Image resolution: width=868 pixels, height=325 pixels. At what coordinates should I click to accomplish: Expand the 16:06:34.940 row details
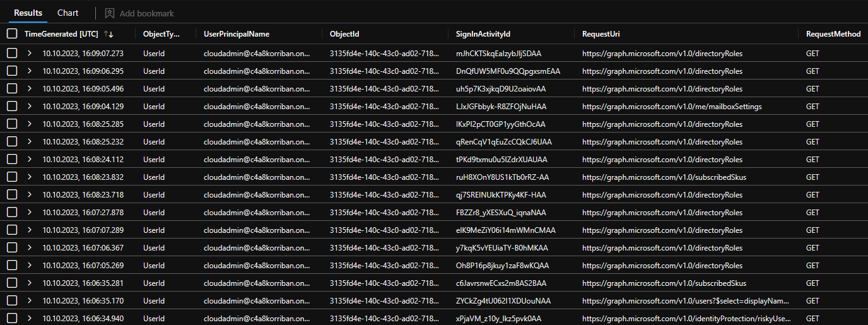(29, 319)
